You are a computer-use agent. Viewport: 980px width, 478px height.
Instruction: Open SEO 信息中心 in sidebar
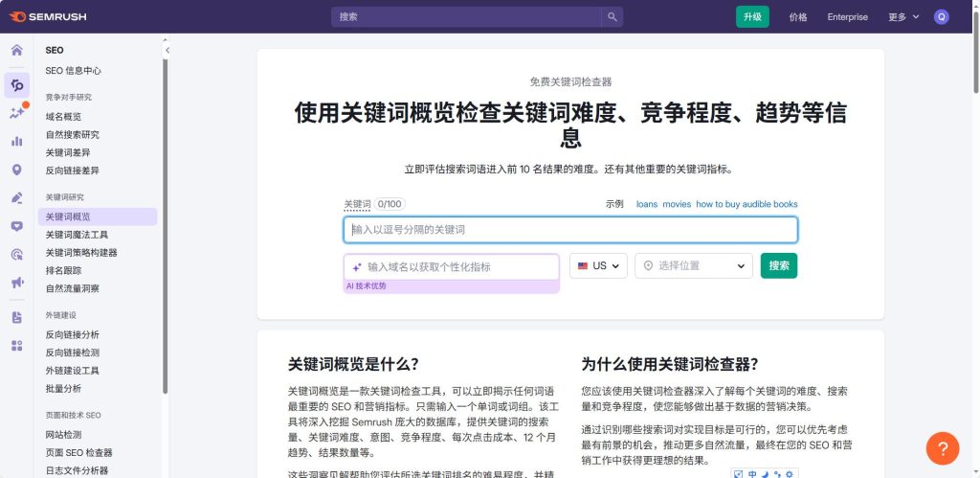tap(73, 71)
